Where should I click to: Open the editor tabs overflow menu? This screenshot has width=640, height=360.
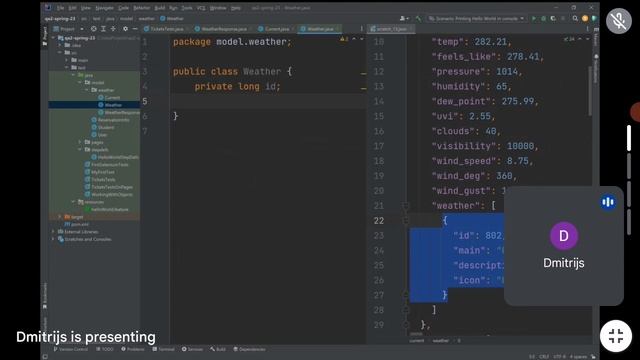coord(362,29)
